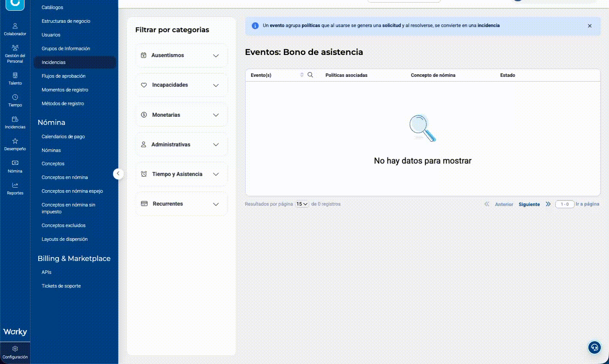This screenshot has height=364, width=609.
Task: Click the info icon in the banner
Action: [255, 26]
